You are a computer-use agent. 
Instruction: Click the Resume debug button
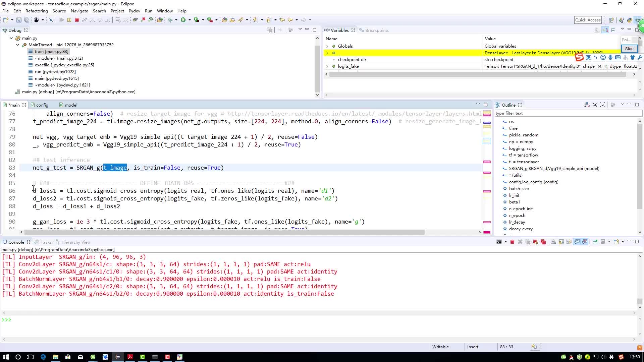61,20
